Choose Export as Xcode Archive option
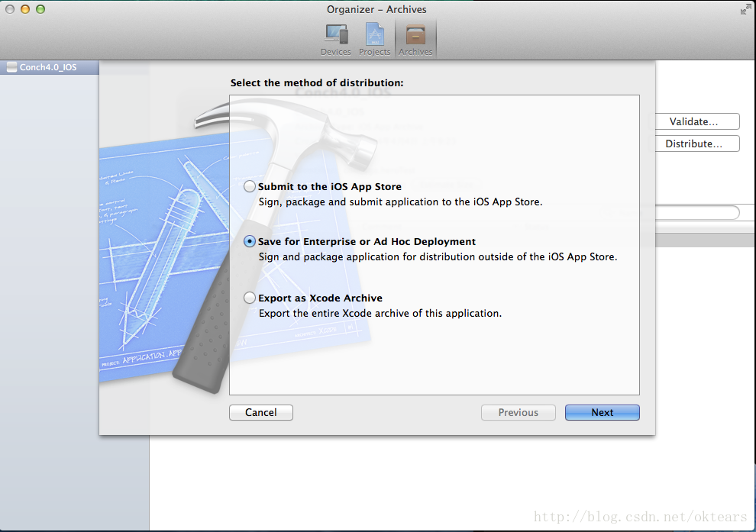 (x=250, y=298)
